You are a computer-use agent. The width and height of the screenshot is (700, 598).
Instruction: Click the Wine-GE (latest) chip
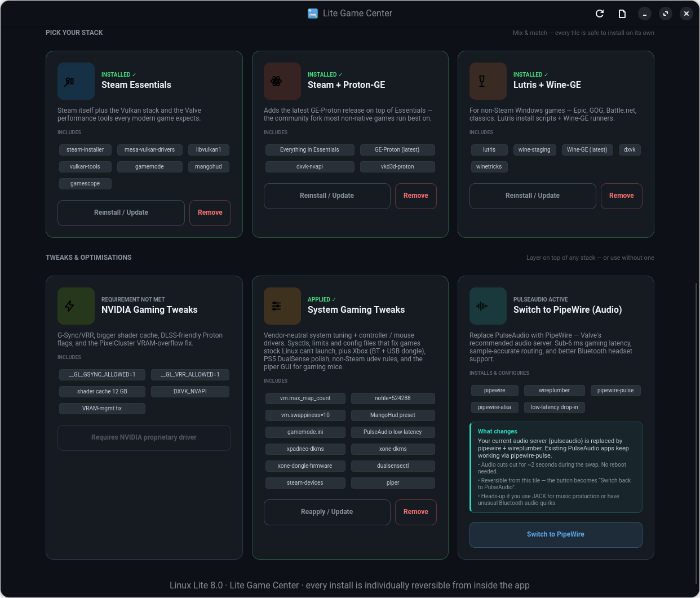tap(587, 150)
